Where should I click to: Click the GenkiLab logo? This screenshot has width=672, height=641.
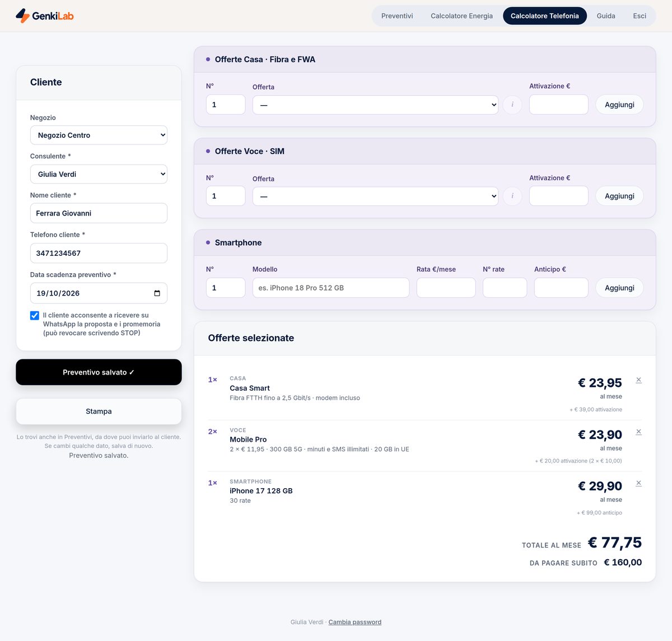point(45,16)
